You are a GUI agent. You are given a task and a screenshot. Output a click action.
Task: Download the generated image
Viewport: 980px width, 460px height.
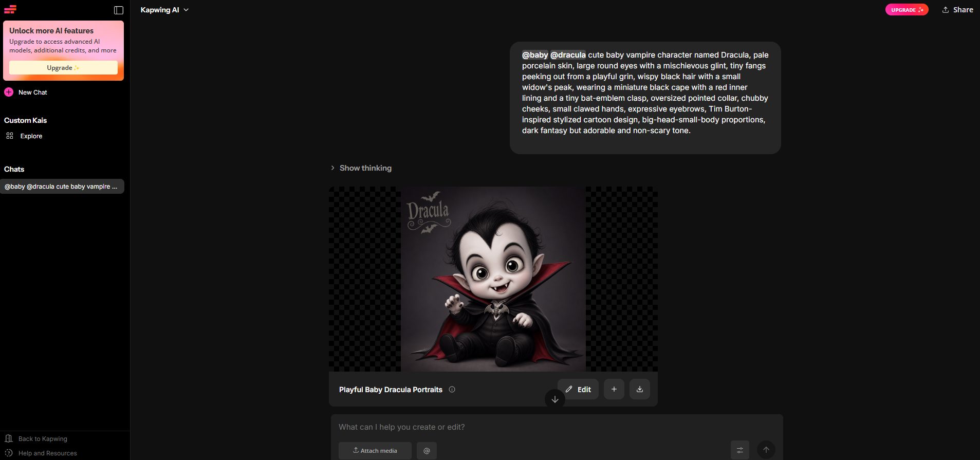(x=640, y=390)
